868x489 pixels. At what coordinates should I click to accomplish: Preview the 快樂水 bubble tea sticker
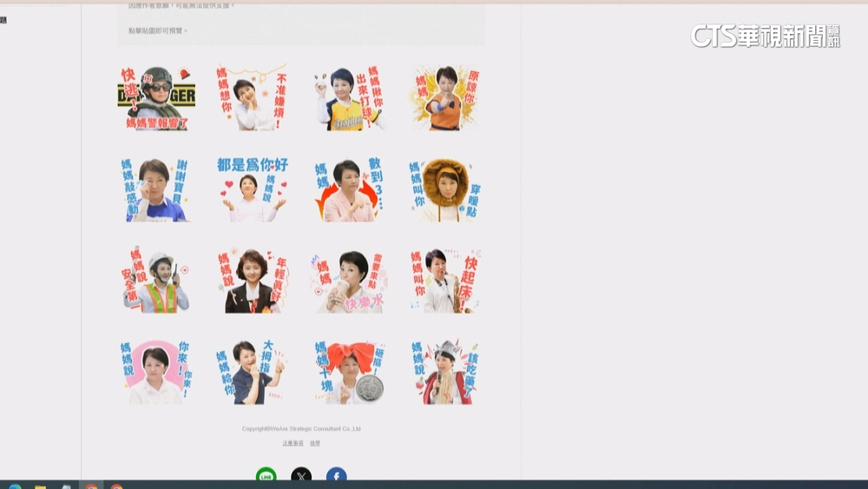(348, 281)
